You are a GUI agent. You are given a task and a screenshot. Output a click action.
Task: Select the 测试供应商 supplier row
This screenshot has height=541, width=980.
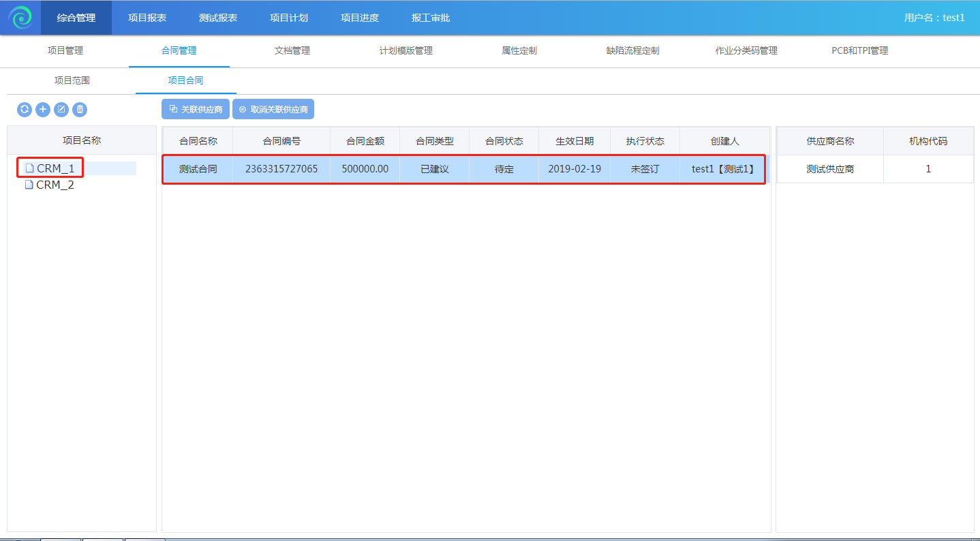(x=830, y=169)
